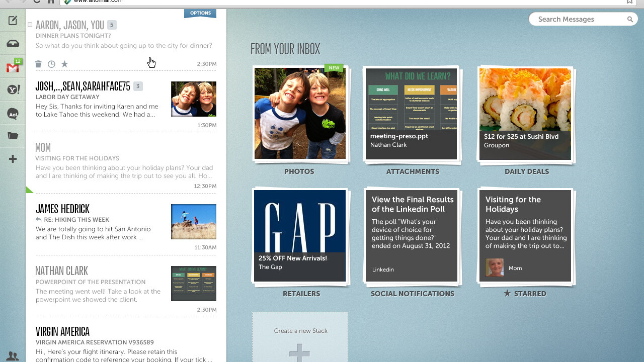The width and height of the screenshot is (644, 362).
Task: Star the Dinner Plans Tonight conversation
Action: (x=64, y=64)
